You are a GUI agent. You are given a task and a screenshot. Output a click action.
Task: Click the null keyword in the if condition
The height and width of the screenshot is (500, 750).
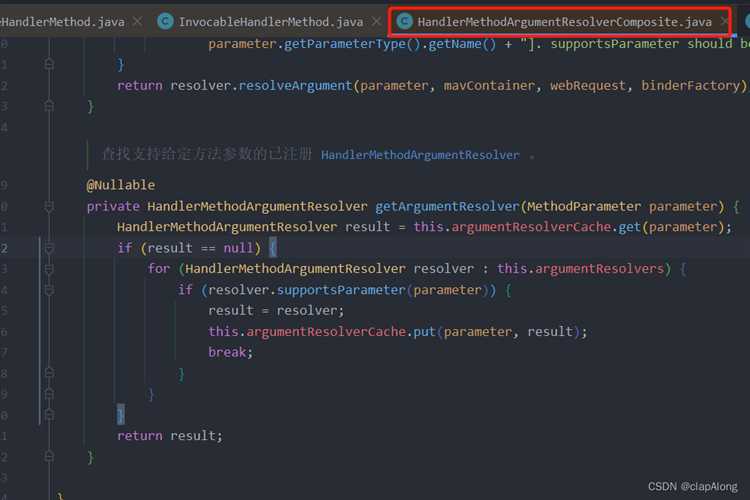click(238, 248)
